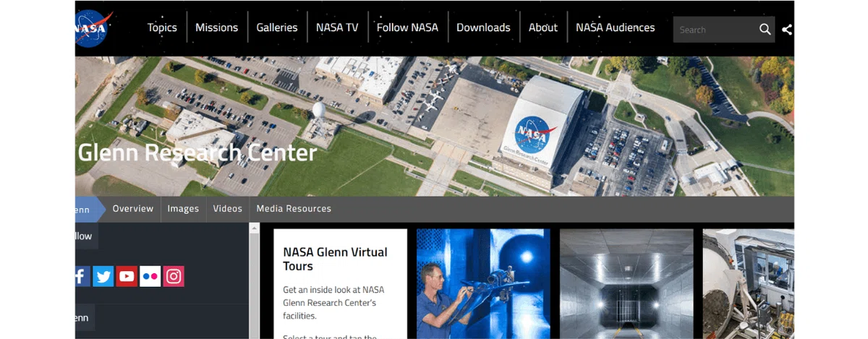Click the Glenn Research Center page title

(197, 153)
